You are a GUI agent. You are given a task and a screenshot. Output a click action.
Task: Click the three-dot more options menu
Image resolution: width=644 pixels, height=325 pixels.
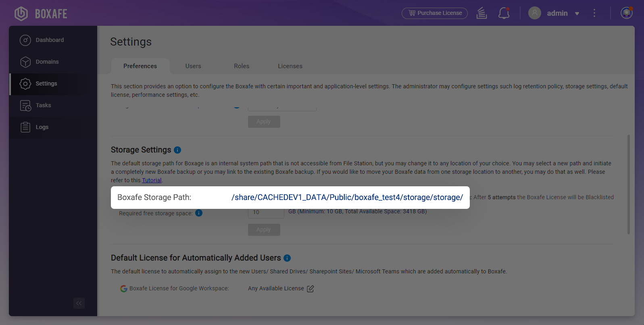click(x=594, y=13)
